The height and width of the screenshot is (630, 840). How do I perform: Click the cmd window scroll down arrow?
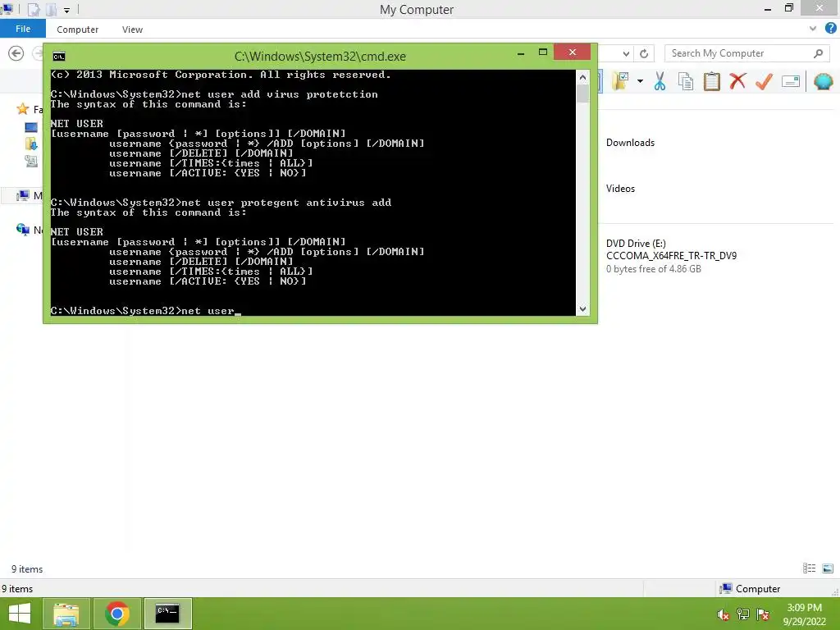pos(582,309)
